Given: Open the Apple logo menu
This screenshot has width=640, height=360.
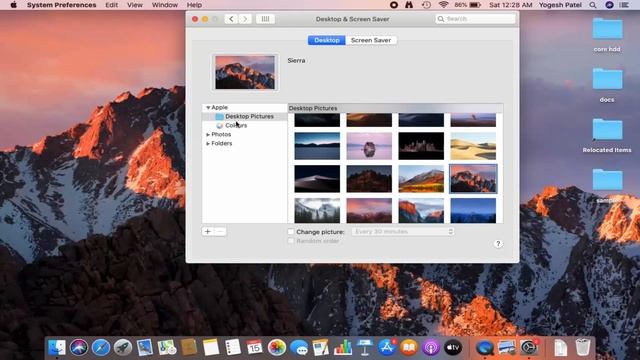Looking at the screenshot, I should click(x=13, y=5).
